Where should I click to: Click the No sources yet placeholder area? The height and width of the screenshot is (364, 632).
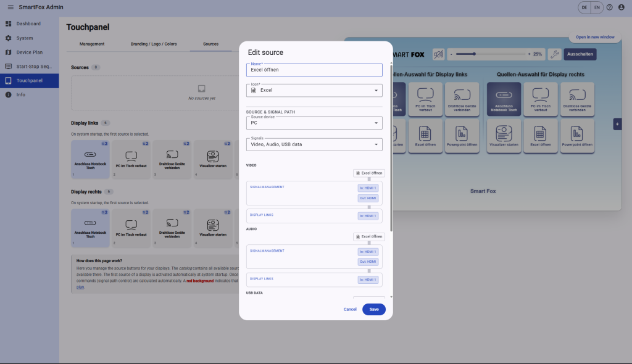[x=156, y=93]
